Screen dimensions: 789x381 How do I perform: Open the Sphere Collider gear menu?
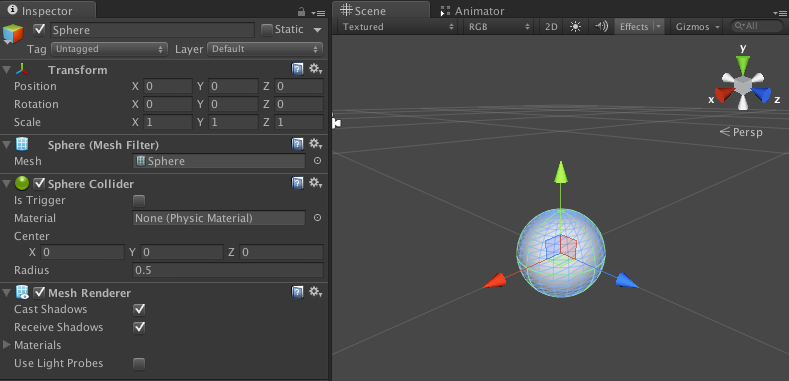click(315, 183)
